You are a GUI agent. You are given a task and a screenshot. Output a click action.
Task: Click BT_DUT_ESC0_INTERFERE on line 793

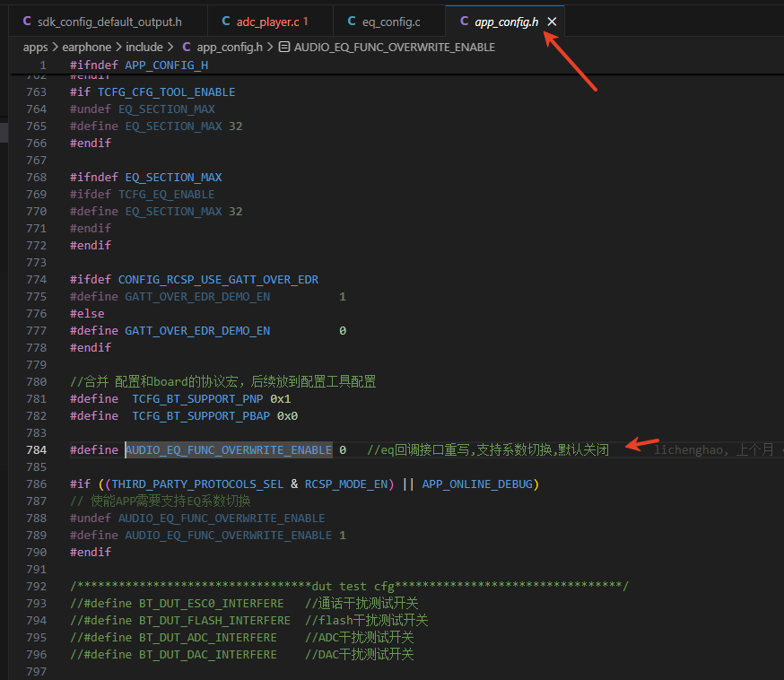coord(211,604)
